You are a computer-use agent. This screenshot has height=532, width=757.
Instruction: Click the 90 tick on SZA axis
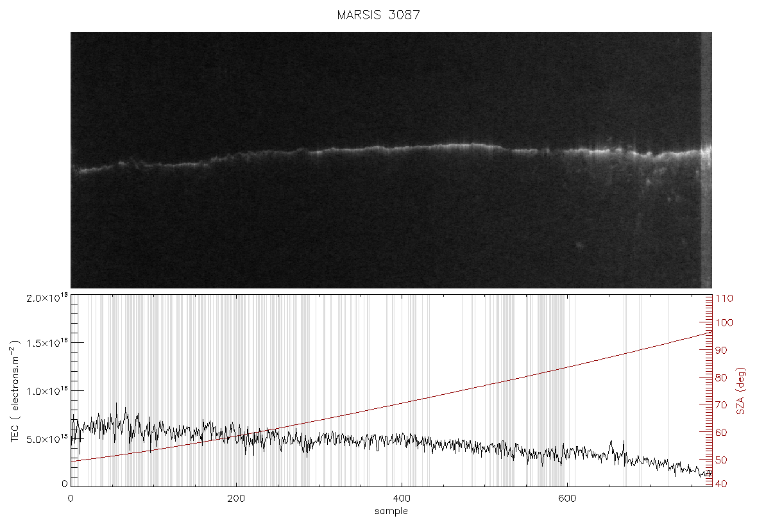(721, 351)
